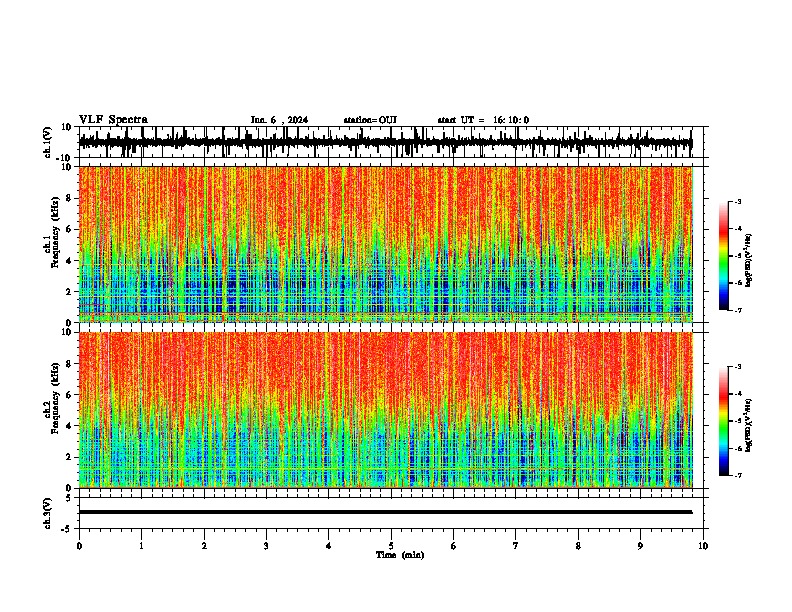Click inside the ch.2 frequency spectrogram
This screenshot has height=612, width=792.
point(386,410)
